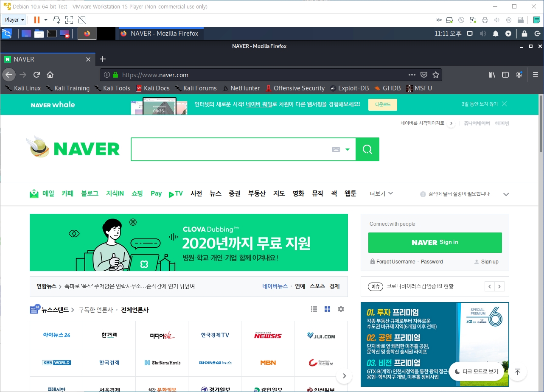This screenshot has height=392, width=544.
Task: Send Ctrl+Alt+Del to the virtual machine
Action: 56,20
